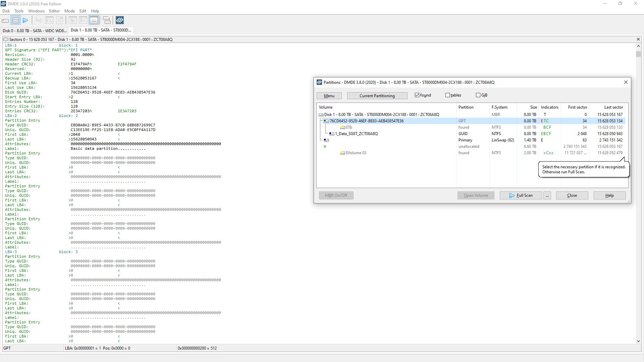Click the Volume column header
This screenshot has height=362, width=644.
click(386, 107)
